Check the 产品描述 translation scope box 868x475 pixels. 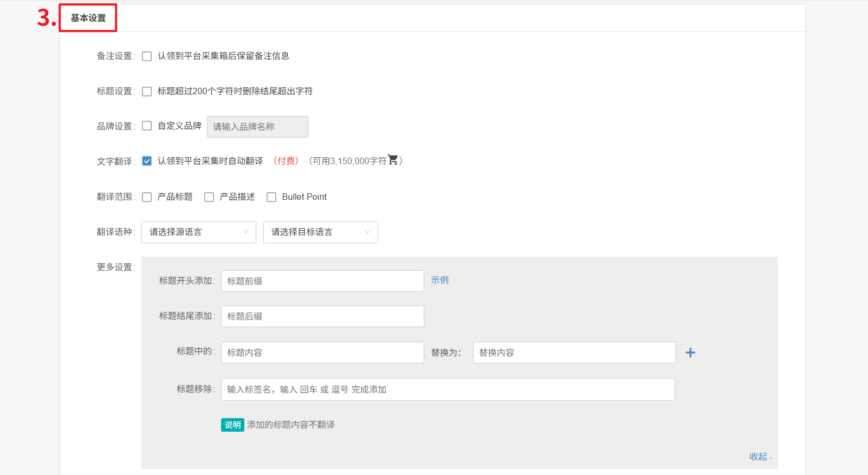209,197
